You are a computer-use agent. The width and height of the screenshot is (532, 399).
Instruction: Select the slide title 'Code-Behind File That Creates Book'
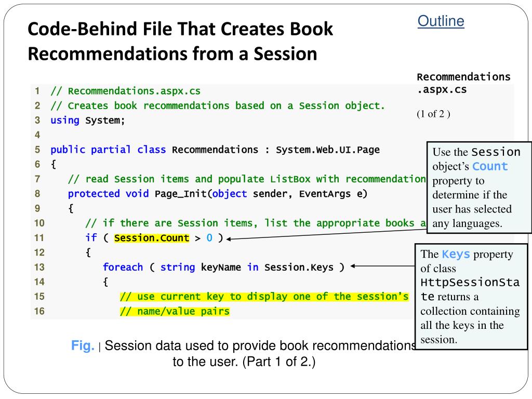[180, 29]
